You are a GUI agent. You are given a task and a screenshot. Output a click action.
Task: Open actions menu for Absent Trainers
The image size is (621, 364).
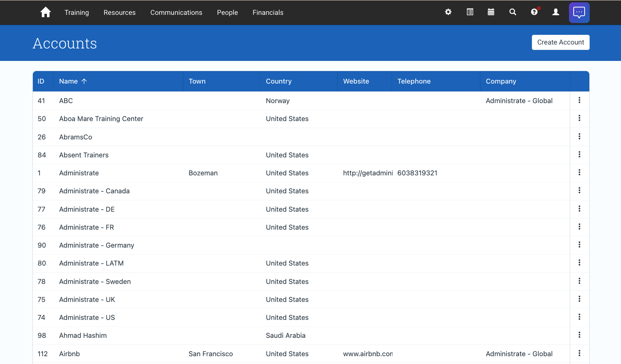pyautogui.click(x=579, y=155)
